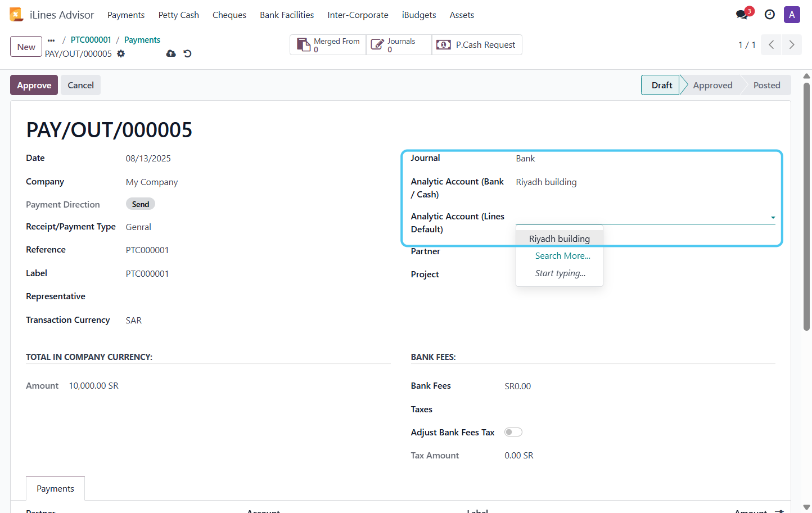Open the P.Cash Request stat button
Viewport: 812px width, 513px height.
[x=477, y=45]
